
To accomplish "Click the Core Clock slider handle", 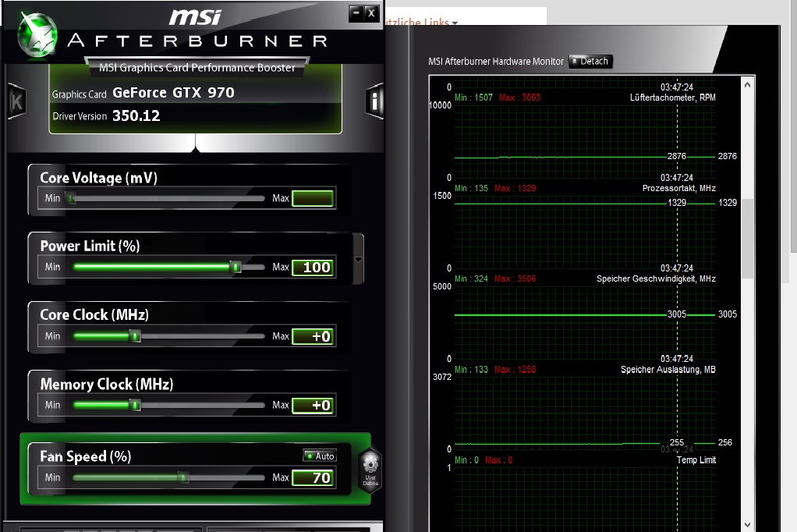I will pyautogui.click(x=135, y=336).
